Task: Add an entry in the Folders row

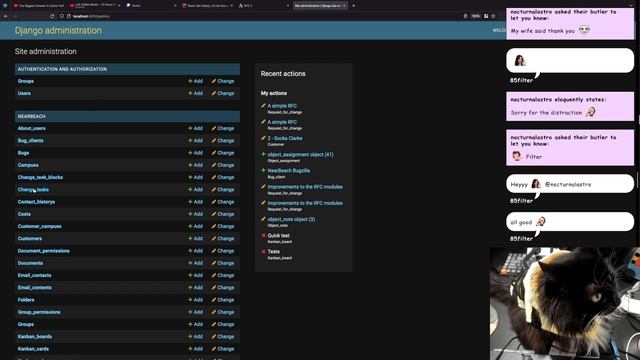Action: (x=196, y=300)
